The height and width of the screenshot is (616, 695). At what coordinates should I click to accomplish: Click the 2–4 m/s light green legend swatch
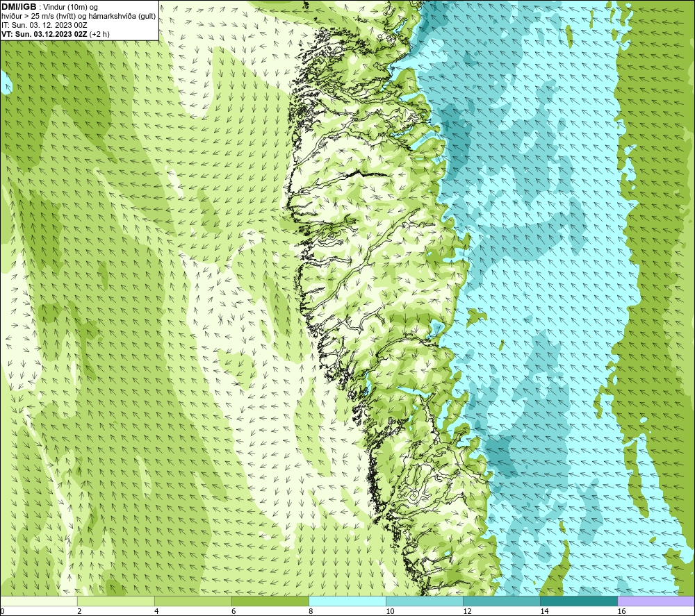click(x=115, y=601)
